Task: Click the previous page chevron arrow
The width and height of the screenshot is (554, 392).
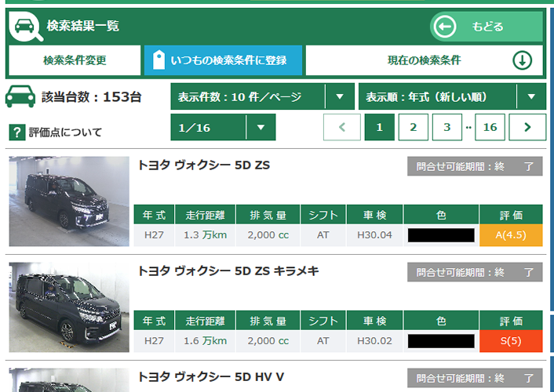Action: [x=342, y=127]
